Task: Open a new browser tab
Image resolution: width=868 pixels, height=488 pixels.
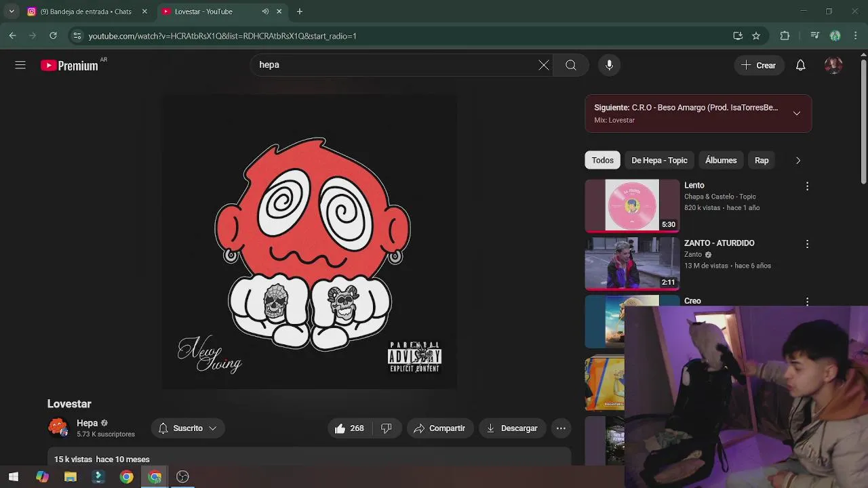Action: (300, 12)
